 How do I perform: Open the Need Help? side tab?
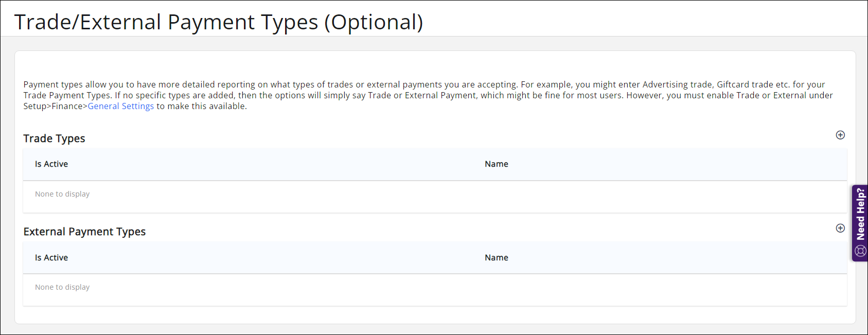click(x=860, y=214)
